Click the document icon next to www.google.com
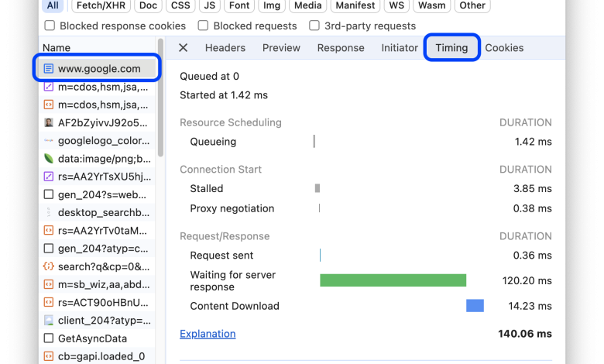Viewport: 604px width, 364px height. pos(49,69)
